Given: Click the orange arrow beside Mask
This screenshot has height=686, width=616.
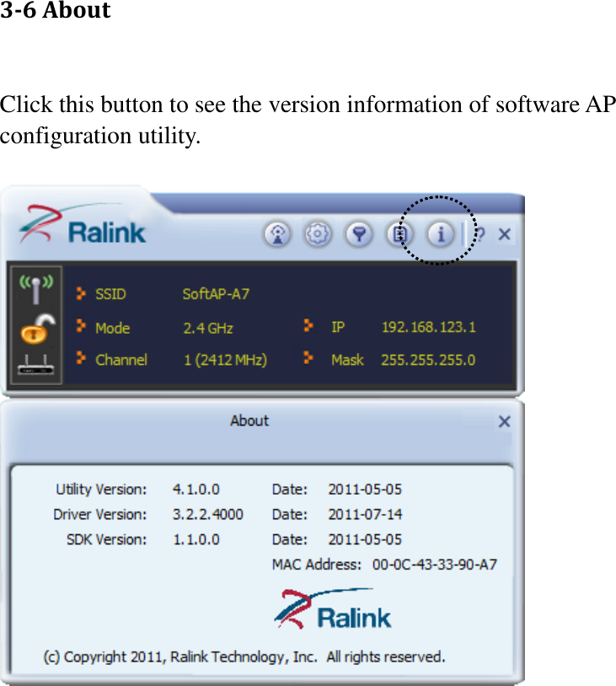Looking at the screenshot, I should (x=308, y=357).
